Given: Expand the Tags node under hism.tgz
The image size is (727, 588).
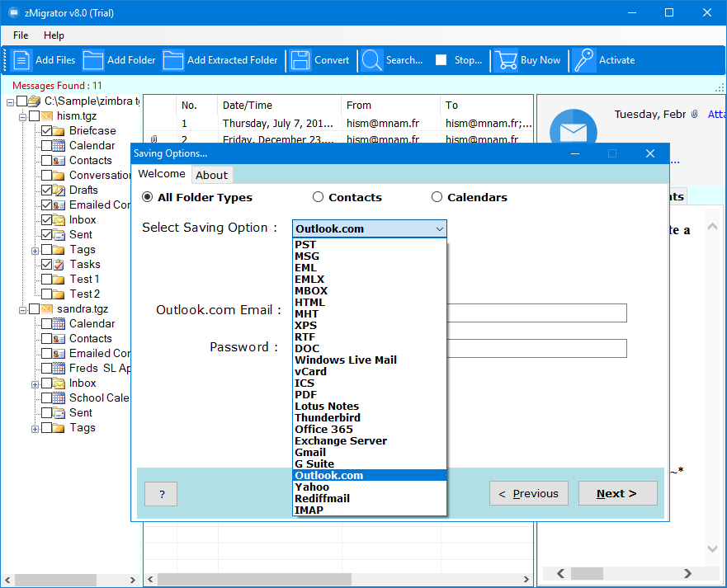Looking at the screenshot, I should click(35, 251).
